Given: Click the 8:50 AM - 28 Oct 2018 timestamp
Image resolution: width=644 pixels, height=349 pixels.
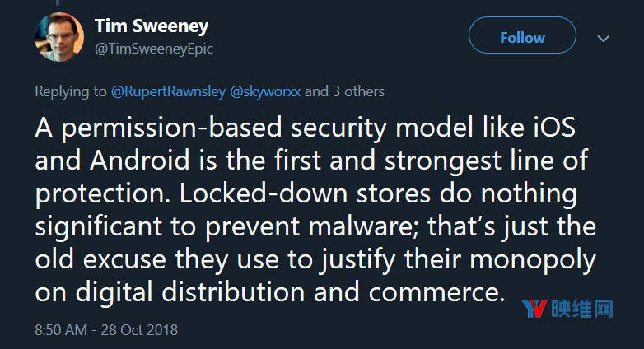Looking at the screenshot, I should point(106,330).
